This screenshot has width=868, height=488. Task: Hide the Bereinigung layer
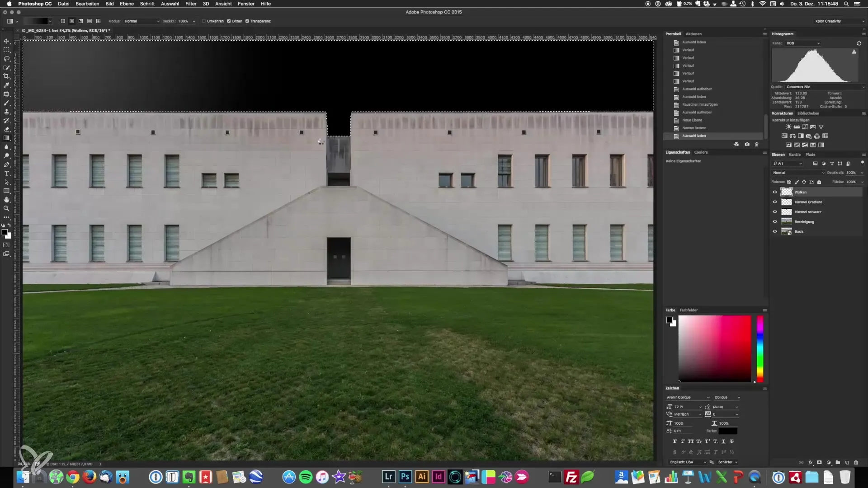tap(775, 222)
